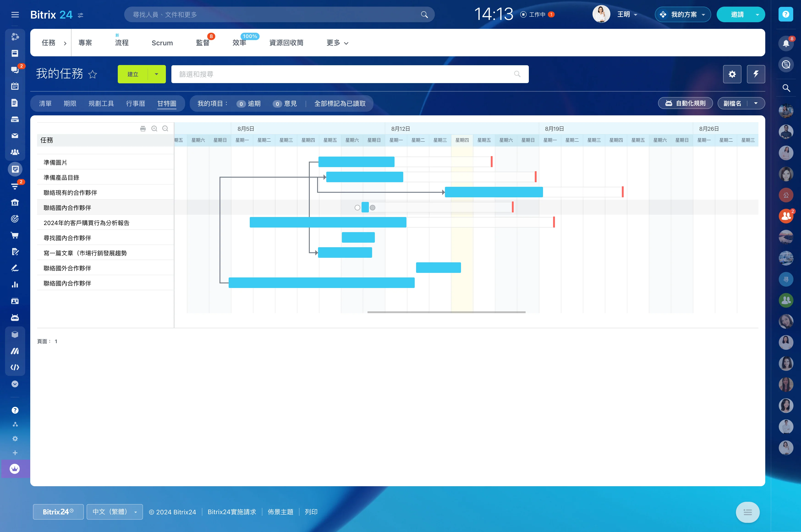Toggle the 逾期 counter filter

tap(249, 103)
